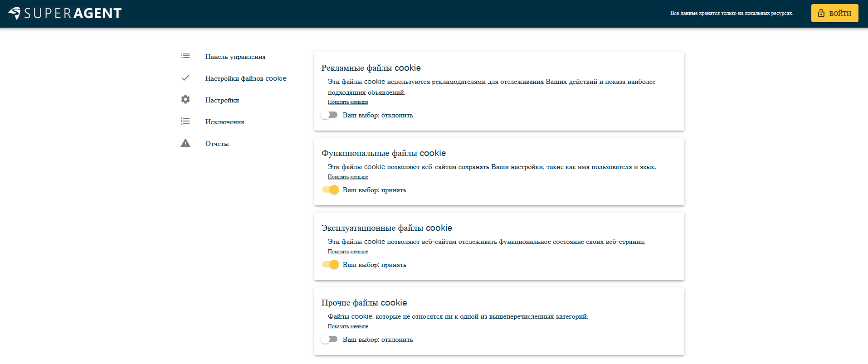
Task: Click the SUPERAGENT brand text
Action: tap(73, 14)
